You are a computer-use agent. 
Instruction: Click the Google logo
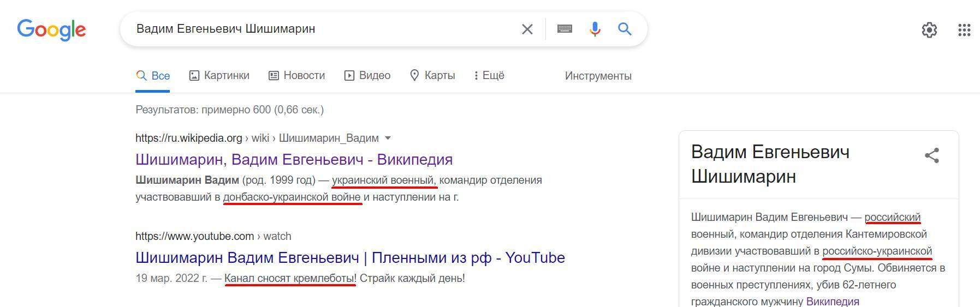[51, 30]
